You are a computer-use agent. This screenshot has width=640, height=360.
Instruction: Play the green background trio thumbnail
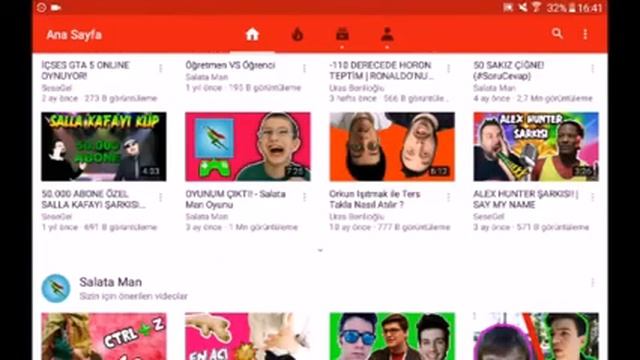[x=392, y=336]
